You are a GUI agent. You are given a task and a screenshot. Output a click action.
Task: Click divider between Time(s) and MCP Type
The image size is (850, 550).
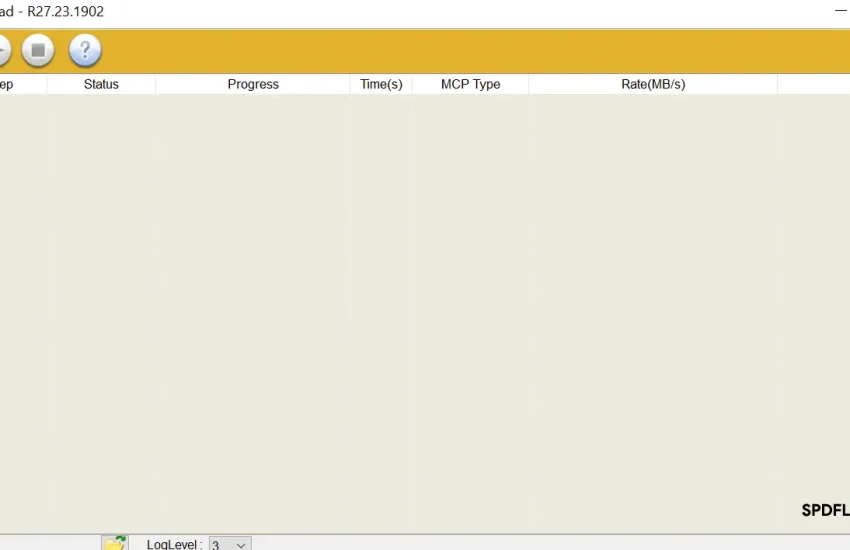pyautogui.click(x=412, y=85)
